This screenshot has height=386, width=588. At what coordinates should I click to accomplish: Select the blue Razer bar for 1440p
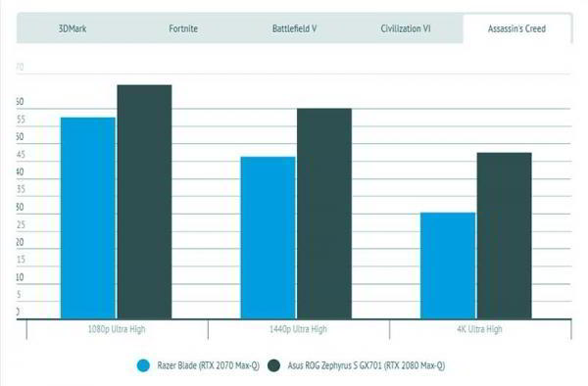(x=268, y=238)
